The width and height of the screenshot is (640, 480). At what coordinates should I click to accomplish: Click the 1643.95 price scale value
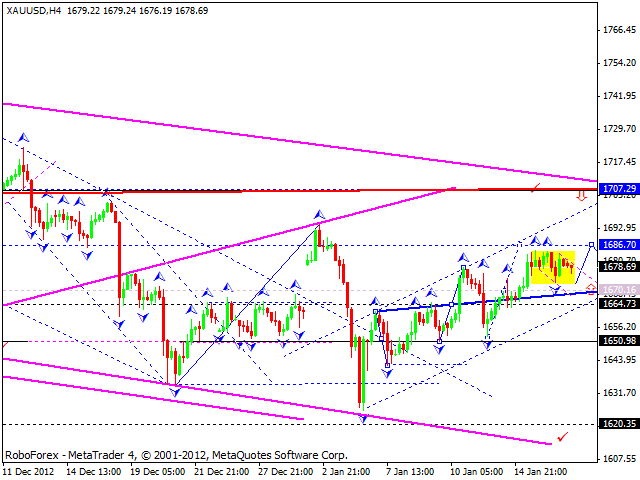(619, 360)
